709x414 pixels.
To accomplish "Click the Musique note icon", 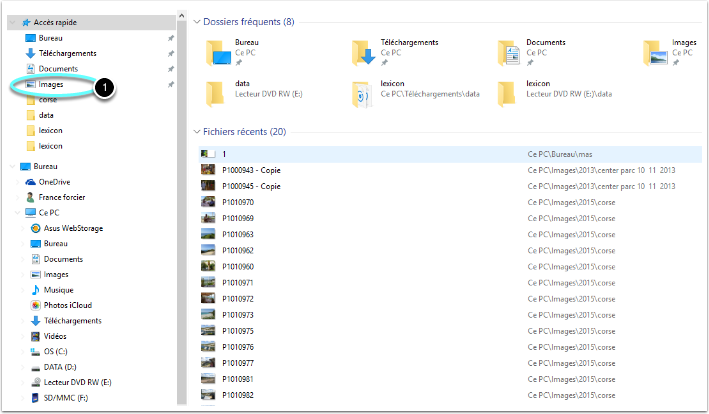I will pyautogui.click(x=36, y=290).
